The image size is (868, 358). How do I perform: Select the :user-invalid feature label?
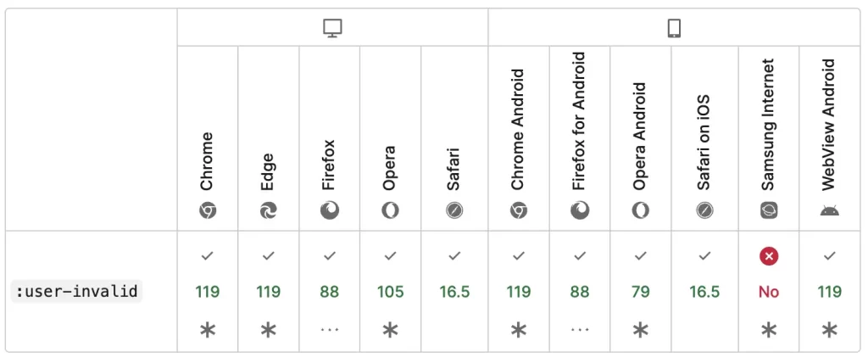pyautogui.click(x=76, y=292)
